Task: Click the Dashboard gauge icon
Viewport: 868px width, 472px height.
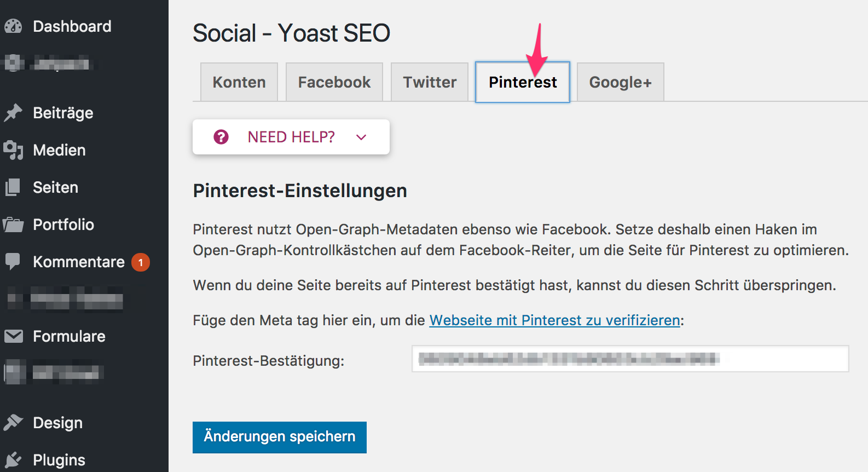Action: pyautogui.click(x=13, y=26)
